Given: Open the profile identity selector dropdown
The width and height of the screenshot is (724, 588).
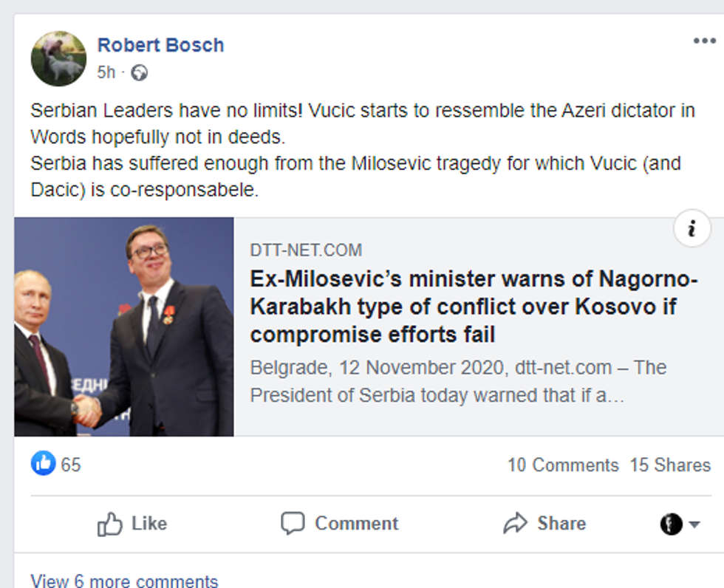Looking at the screenshot, I should point(680,524).
